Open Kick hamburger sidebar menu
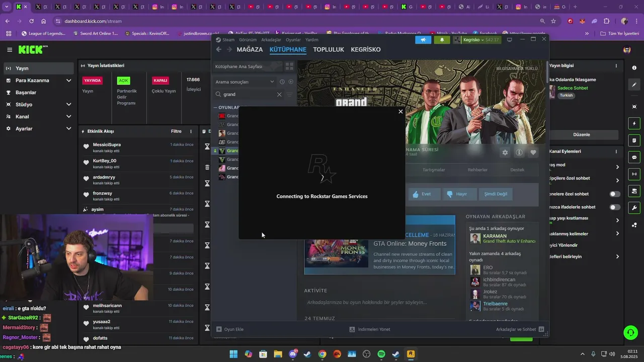 [x=10, y=50]
